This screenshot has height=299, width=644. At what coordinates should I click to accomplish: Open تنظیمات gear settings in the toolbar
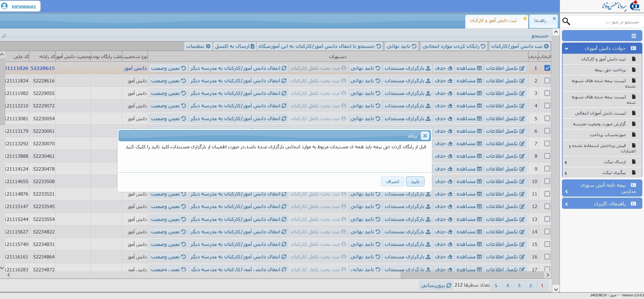(x=198, y=46)
